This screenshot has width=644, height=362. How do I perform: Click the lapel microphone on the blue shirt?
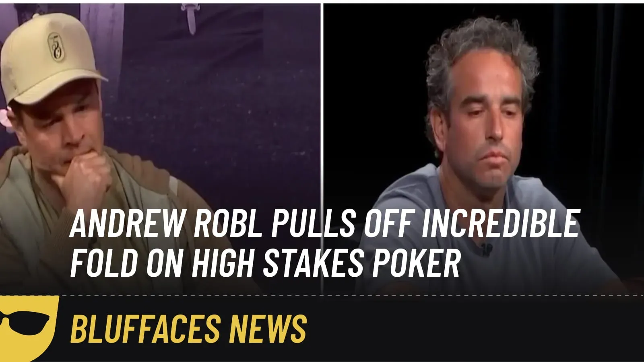click(x=486, y=250)
